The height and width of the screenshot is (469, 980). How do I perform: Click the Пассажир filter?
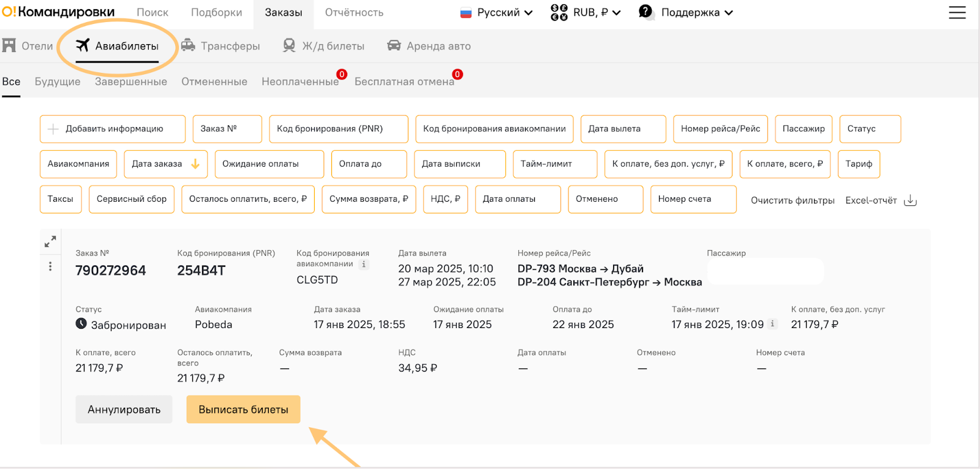(x=804, y=129)
